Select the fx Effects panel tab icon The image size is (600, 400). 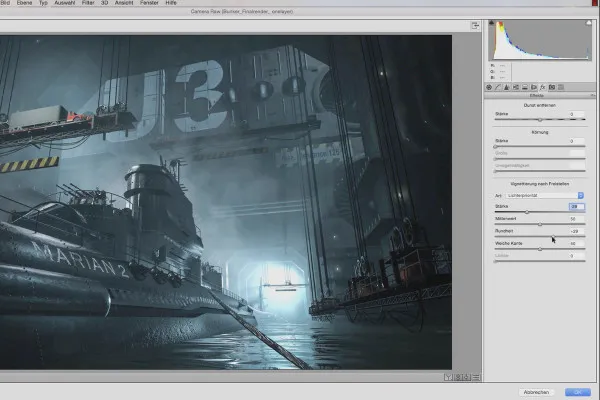pyautogui.click(x=543, y=87)
